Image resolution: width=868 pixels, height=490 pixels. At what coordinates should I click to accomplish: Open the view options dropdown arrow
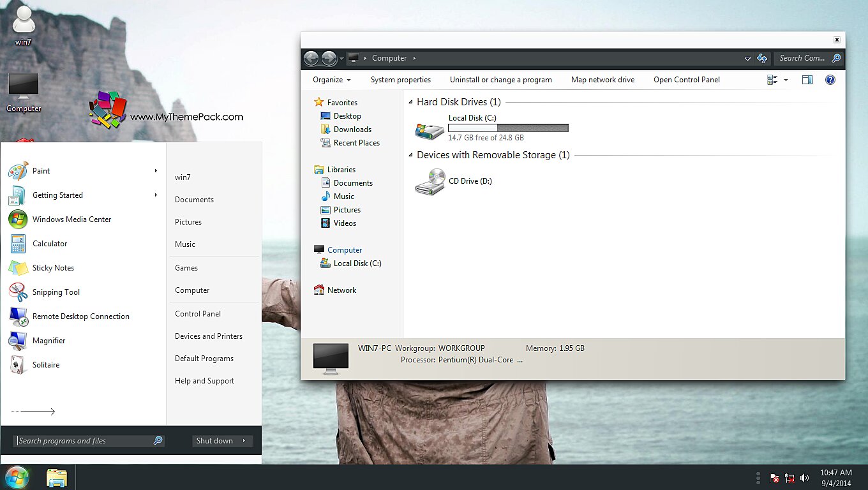tap(786, 80)
